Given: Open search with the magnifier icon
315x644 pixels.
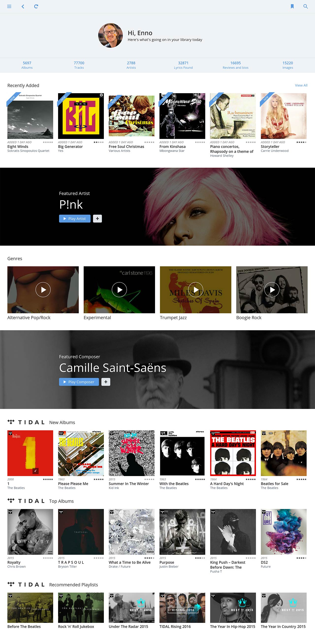Looking at the screenshot, I should pyautogui.click(x=305, y=6).
